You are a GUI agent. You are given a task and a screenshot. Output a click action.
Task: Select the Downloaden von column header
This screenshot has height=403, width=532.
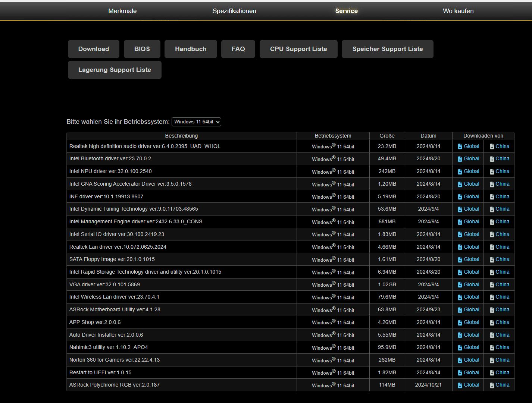coord(483,136)
